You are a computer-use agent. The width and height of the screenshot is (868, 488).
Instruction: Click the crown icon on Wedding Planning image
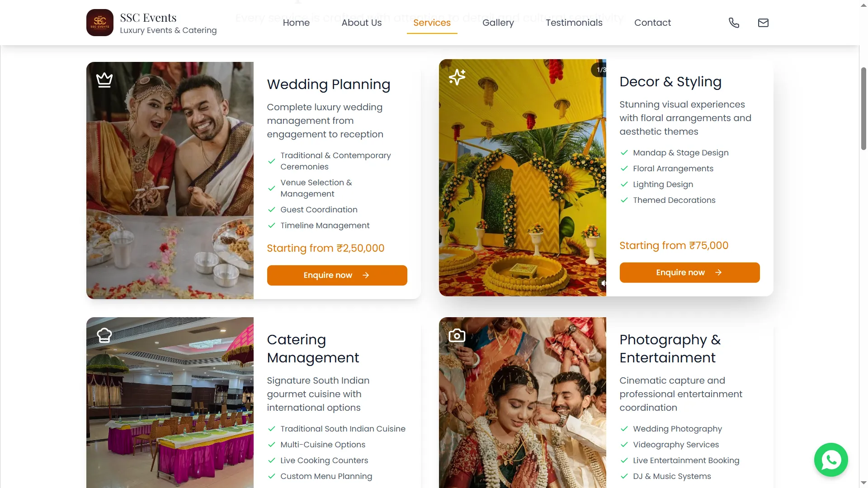(104, 80)
